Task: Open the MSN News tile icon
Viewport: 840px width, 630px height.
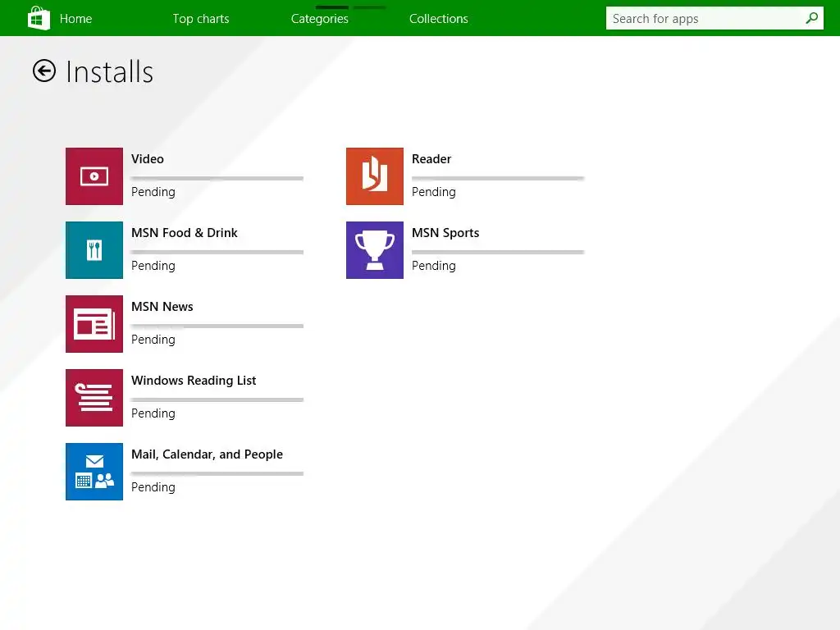Action: 94,324
